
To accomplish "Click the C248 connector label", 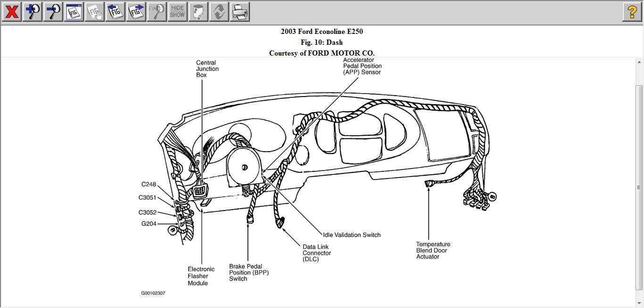I will [149, 185].
